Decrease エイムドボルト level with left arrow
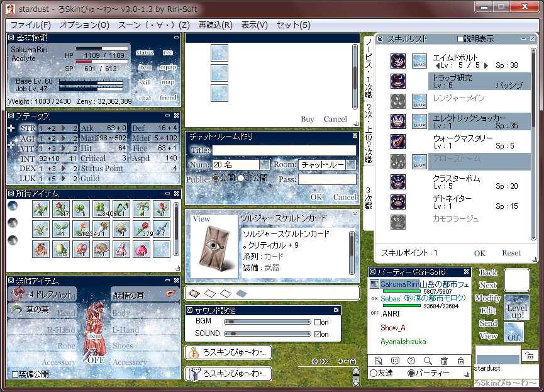Viewport: 544px width, 392px height. 438,65
